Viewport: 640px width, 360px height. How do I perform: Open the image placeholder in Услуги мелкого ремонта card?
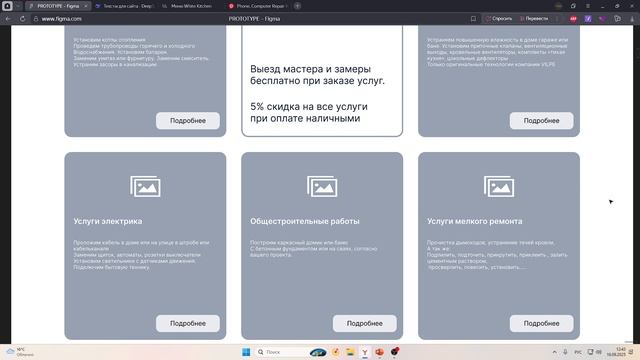click(x=499, y=187)
